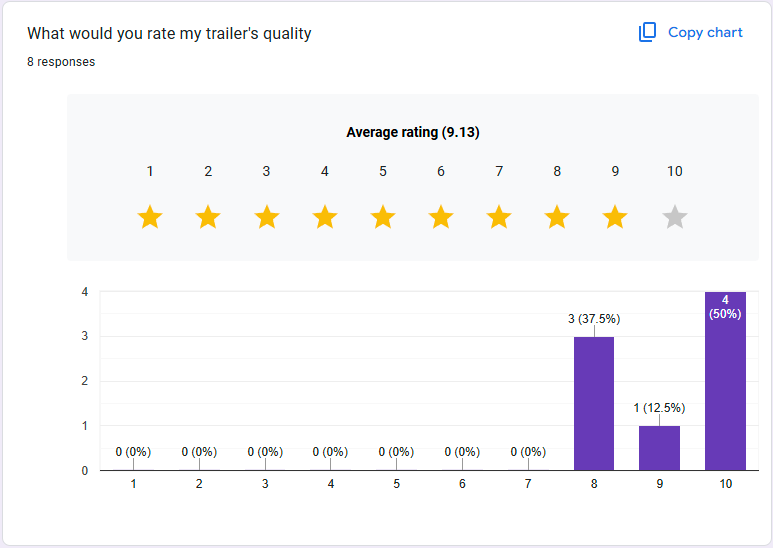Click the Copy chart icon
This screenshot has width=773, height=548.
coord(647,33)
